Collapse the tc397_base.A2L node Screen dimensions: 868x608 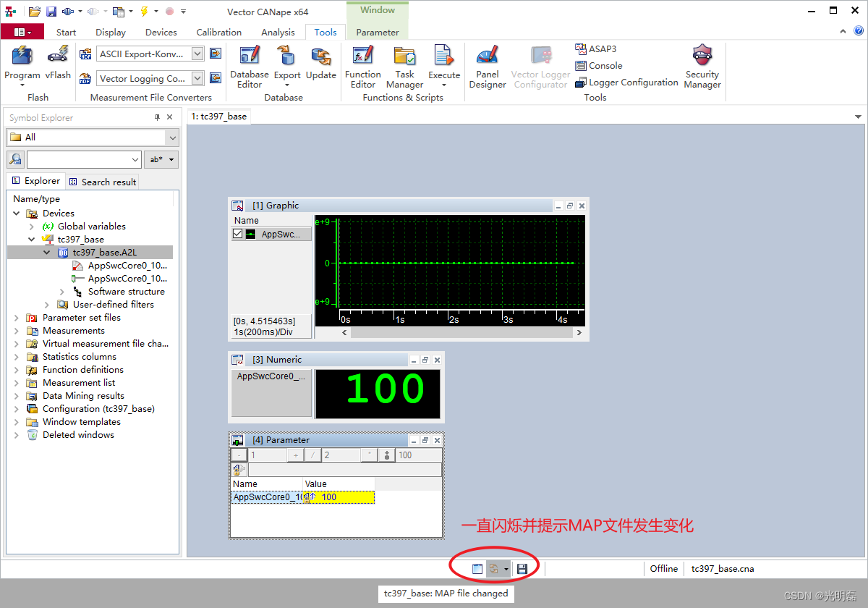[47, 253]
